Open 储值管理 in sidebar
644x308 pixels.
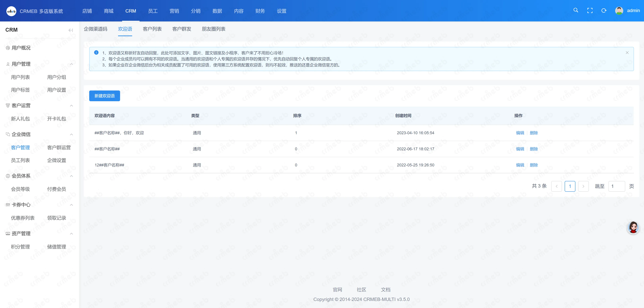[x=57, y=247]
